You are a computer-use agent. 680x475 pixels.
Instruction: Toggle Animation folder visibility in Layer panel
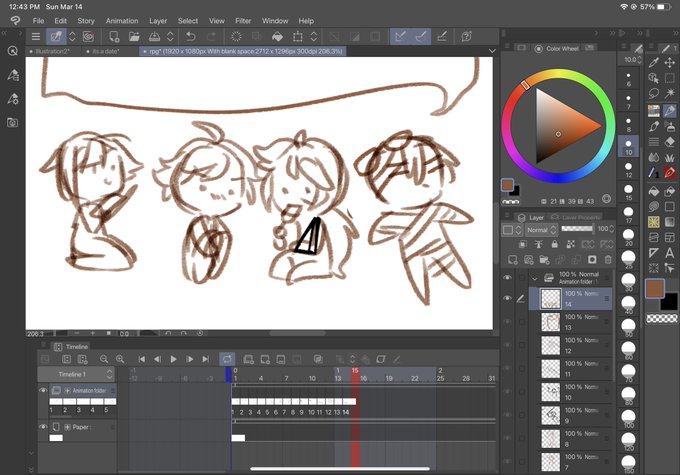507,278
